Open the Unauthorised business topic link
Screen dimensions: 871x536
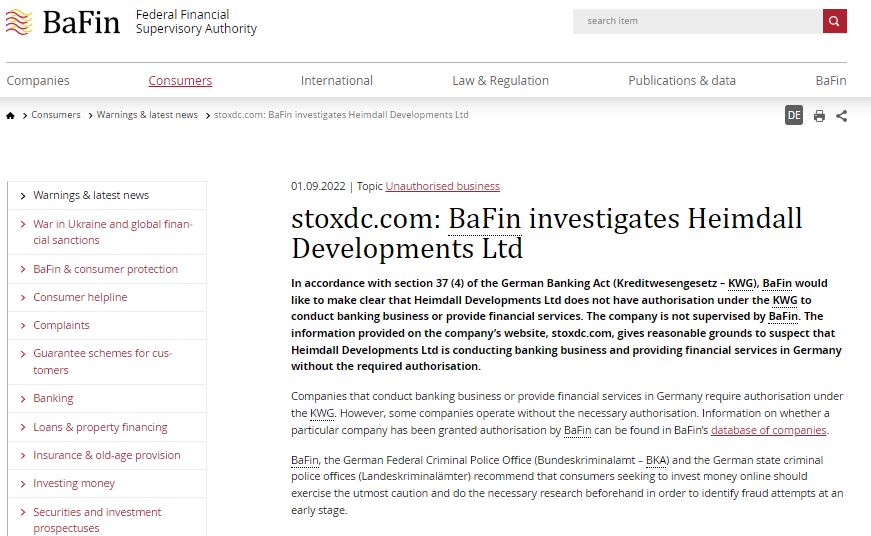tap(443, 186)
